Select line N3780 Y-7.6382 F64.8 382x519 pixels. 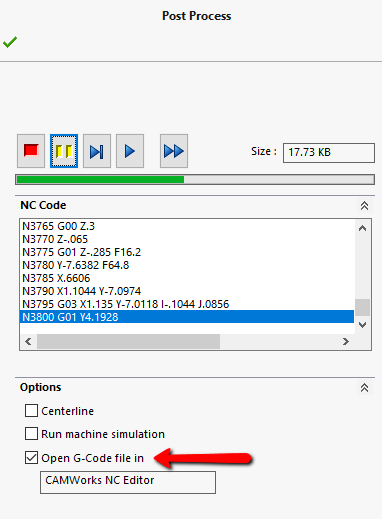[x=187, y=265]
